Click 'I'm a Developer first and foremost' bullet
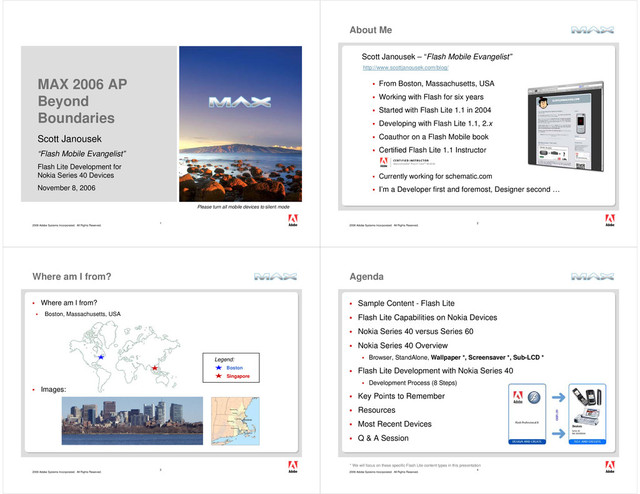640x494 pixels. pos(469,189)
